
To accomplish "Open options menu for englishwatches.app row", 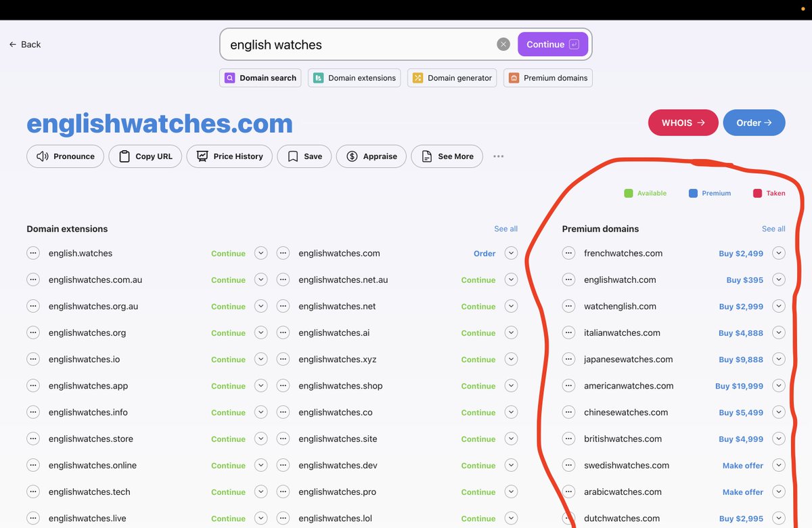I will click(33, 386).
